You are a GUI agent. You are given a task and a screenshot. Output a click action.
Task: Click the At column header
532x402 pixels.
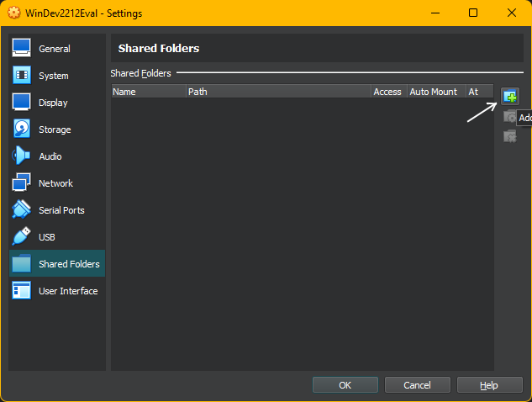[480, 92]
